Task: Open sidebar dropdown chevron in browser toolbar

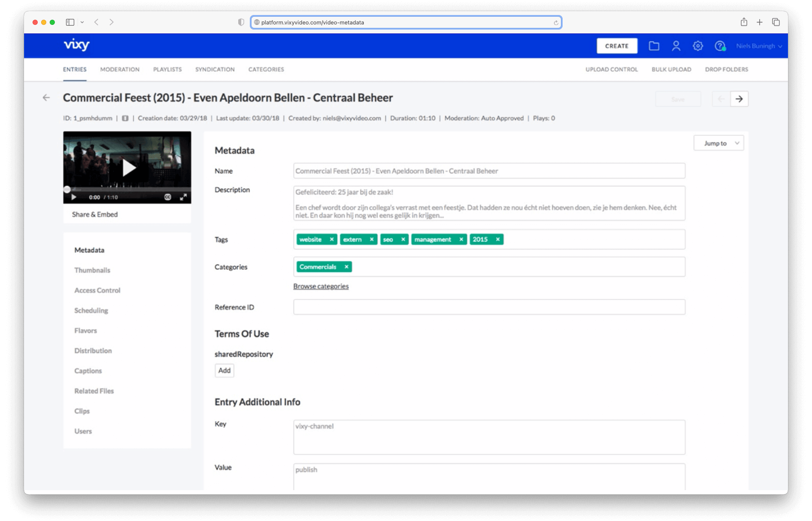Action: (82, 22)
